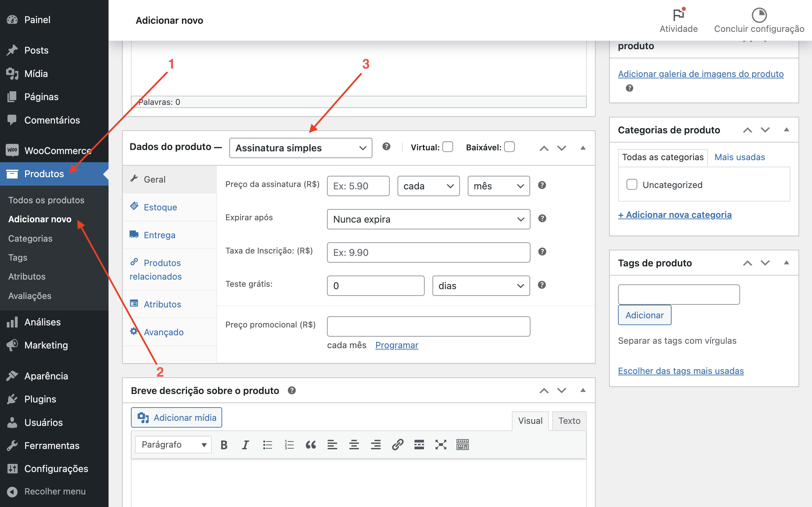Insert a blockquote in editor toolbar
Image resolution: width=812 pixels, height=507 pixels.
pos(311,445)
